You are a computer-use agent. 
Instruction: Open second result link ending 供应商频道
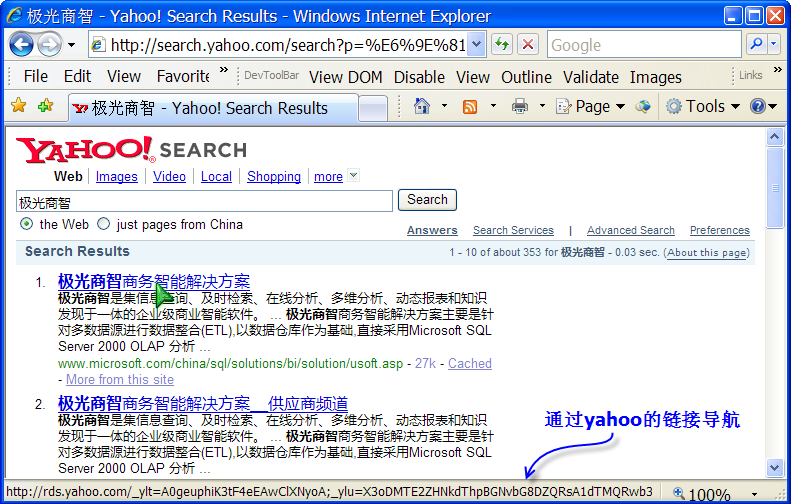click(x=203, y=404)
